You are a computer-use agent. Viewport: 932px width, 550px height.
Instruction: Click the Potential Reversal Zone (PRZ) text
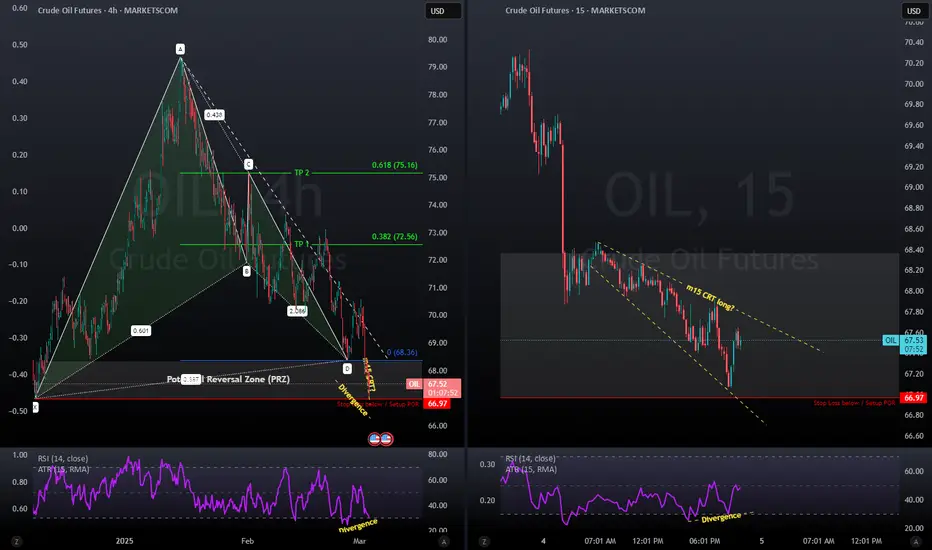pyautogui.click(x=228, y=379)
